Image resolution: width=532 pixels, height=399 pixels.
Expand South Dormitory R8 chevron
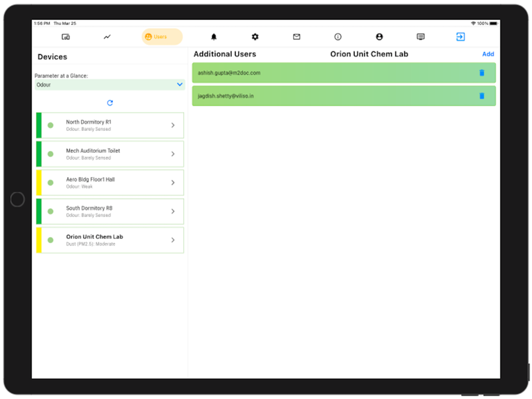(x=173, y=211)
